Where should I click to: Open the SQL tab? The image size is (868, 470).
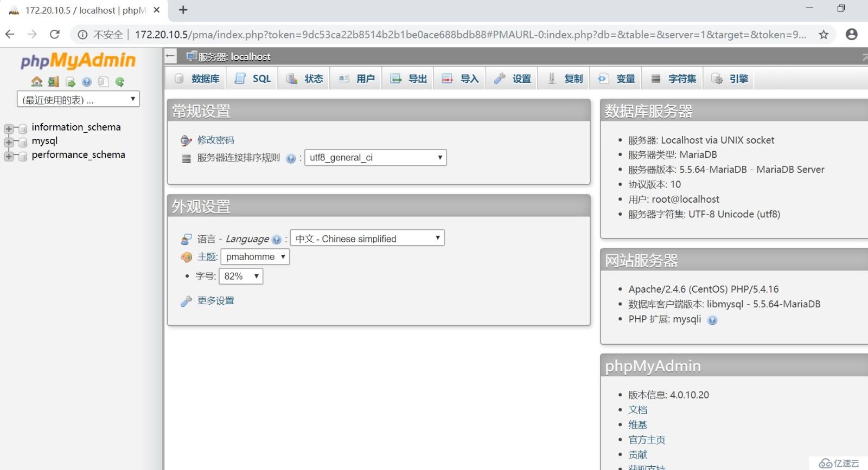[253, 79]
